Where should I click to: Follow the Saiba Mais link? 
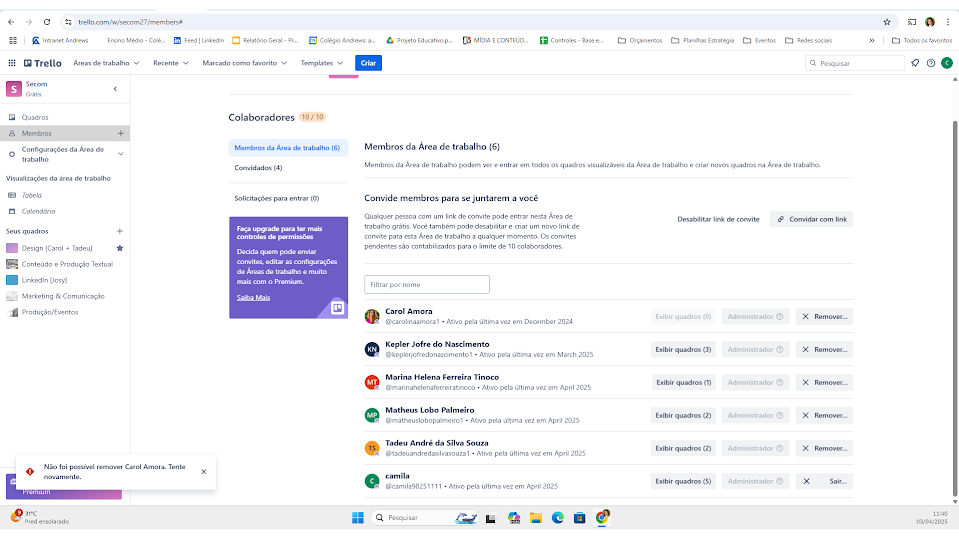pos(253,297)
